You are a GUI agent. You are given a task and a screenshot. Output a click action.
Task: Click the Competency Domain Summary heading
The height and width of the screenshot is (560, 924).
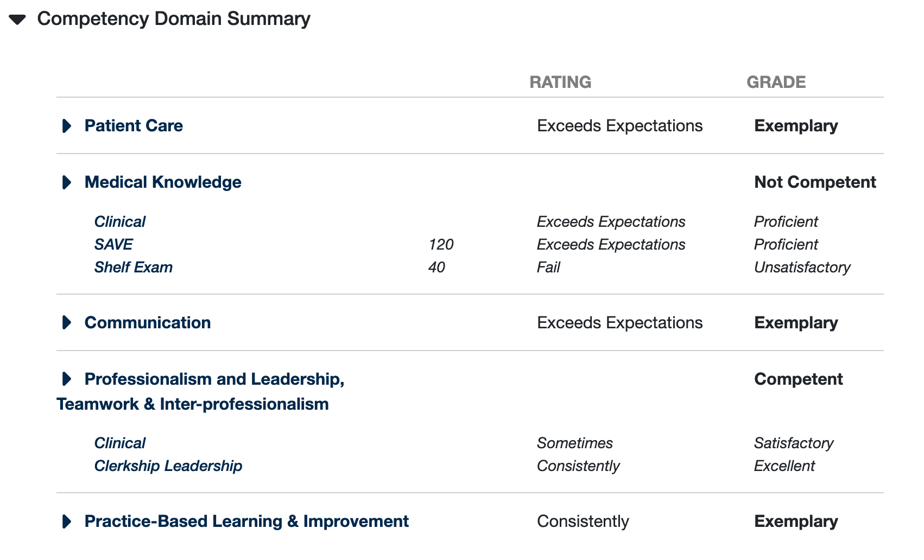(174, 19)
